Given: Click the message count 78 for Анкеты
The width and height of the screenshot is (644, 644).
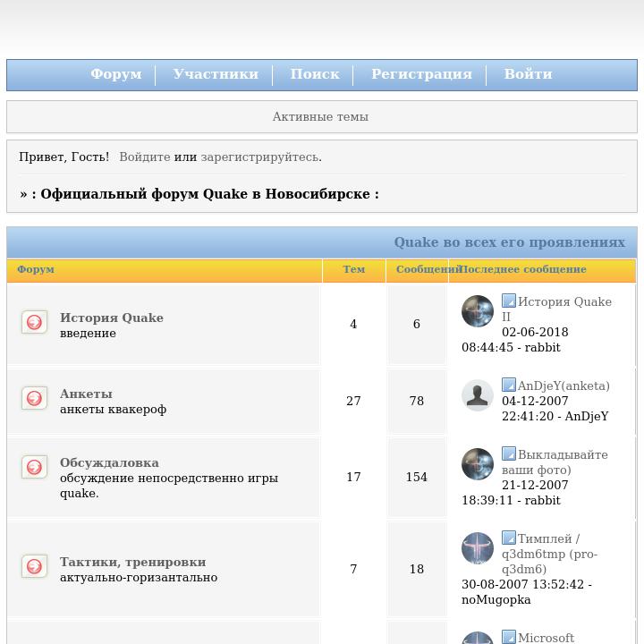Looking at the screenshot, I should tap(417, 401).
